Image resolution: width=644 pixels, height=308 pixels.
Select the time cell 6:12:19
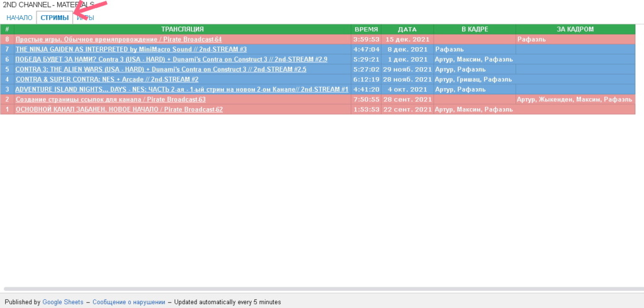coord(366,79)
